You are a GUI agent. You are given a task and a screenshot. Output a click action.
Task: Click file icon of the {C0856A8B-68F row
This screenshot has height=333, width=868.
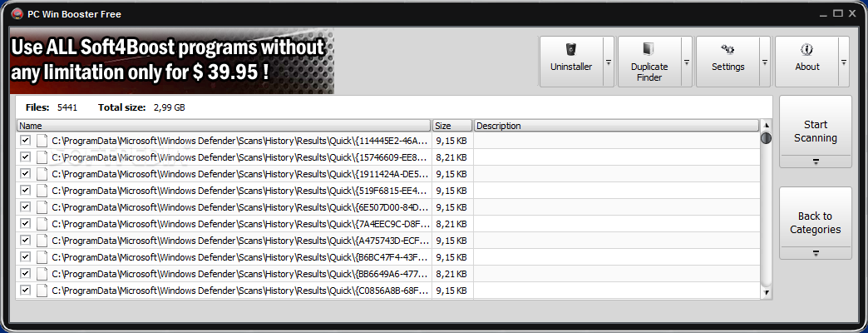(42, 291)
